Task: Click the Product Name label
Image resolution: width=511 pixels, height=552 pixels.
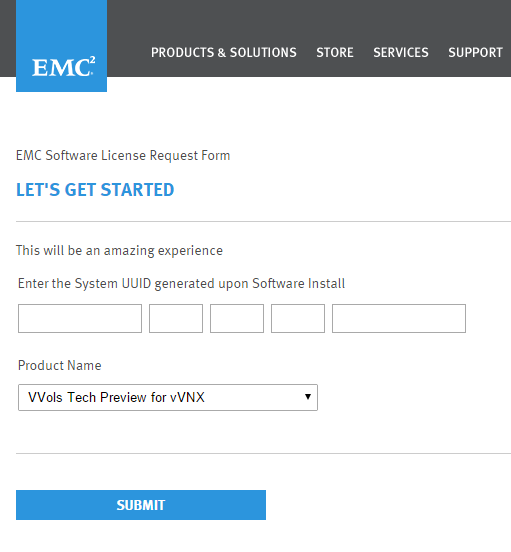Action: pos(59,365)
